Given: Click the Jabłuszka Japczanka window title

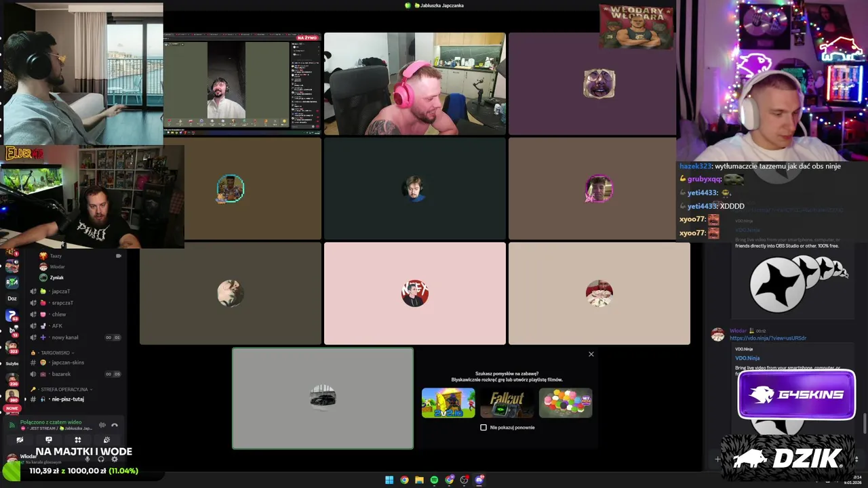Looking at the screenshot, I should pyautogui.click(x=439, y=5).
